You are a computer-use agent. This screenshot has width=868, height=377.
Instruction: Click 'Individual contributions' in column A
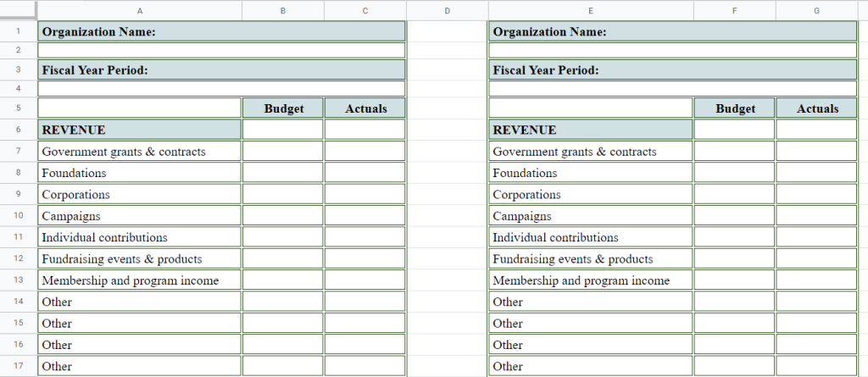coord(140,237)
